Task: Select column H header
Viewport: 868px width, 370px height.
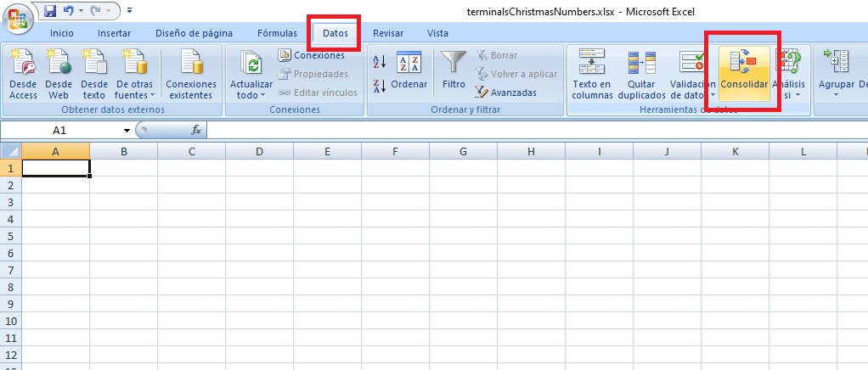Action: coord(531,151)
